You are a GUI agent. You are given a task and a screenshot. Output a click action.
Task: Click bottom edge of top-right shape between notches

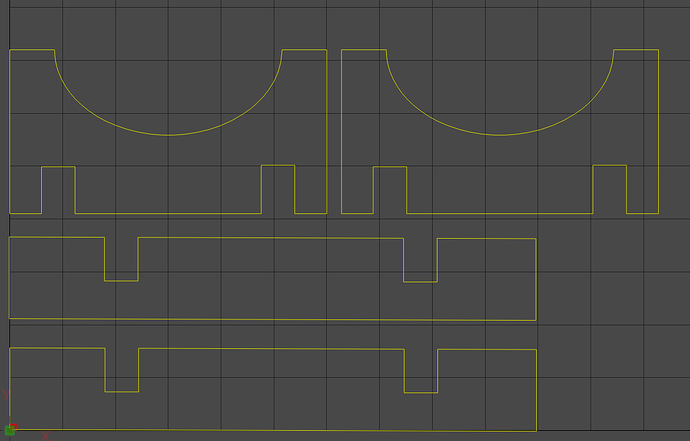click(x=500, y=213)
